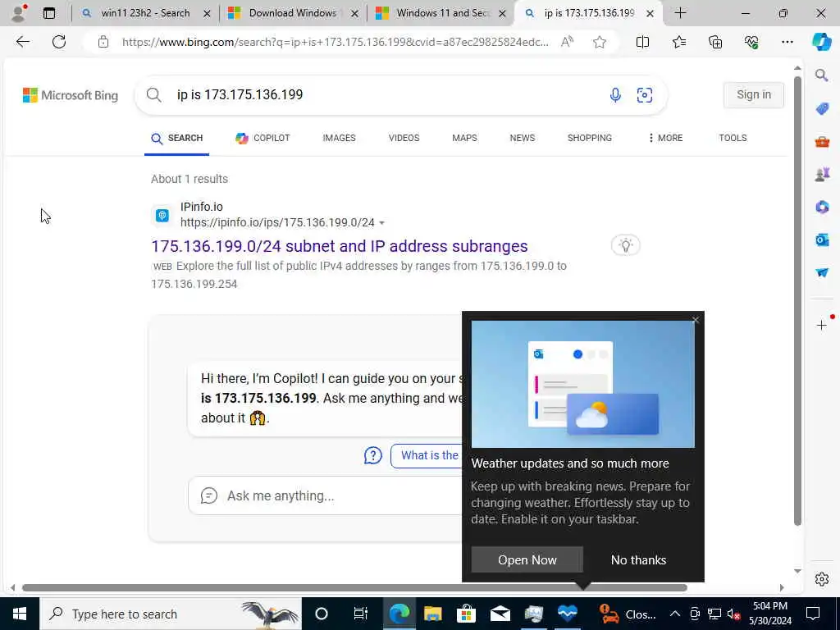840x630 pixels.
Task: Click the Ask me anything chat box
Action: pos(326,495)
